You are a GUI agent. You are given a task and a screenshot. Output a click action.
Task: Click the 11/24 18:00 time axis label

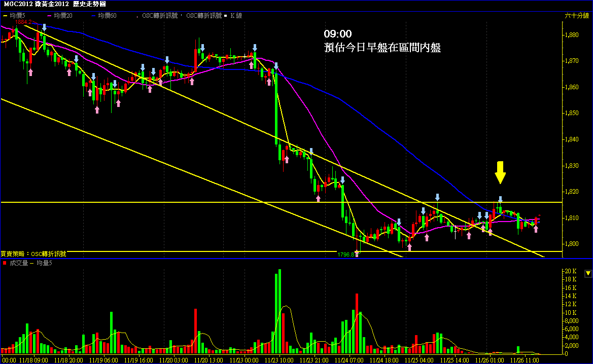[384, 360]
